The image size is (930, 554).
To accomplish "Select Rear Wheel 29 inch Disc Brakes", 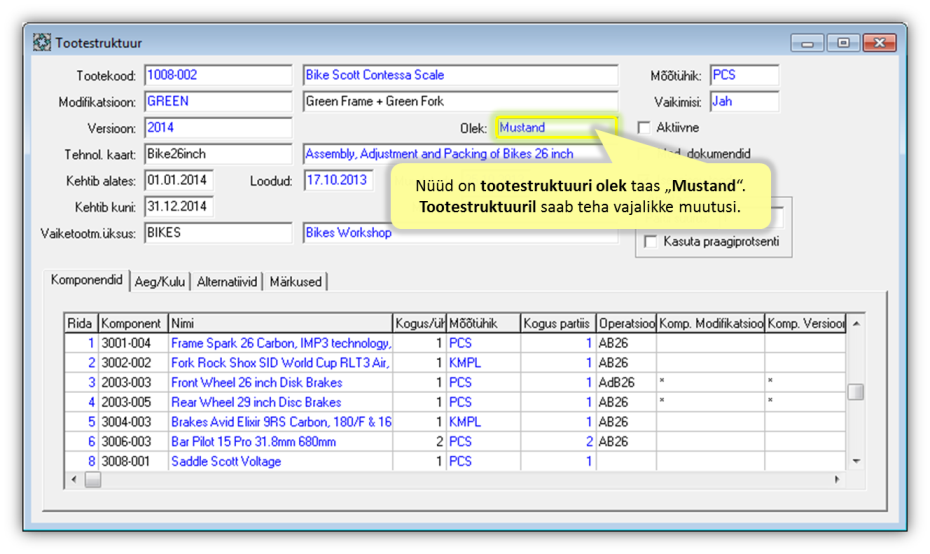I will [455, 402].
